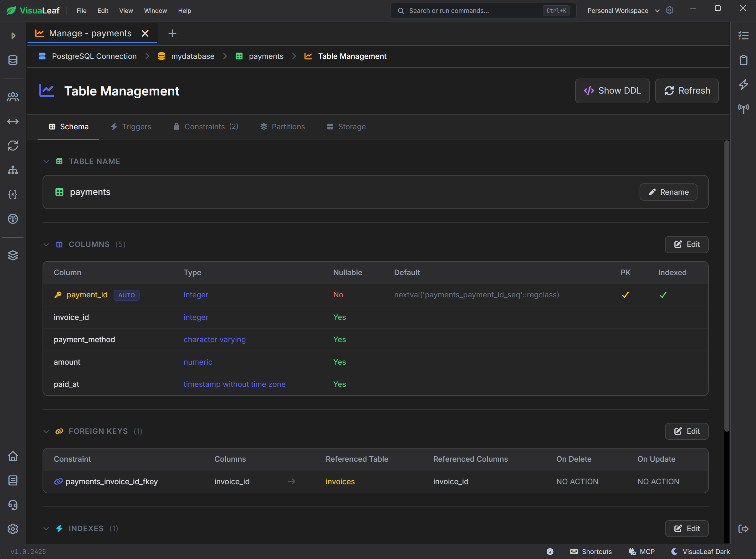Close the Manage - payments tab
This screenshot has height=559, width=756.
145,33
